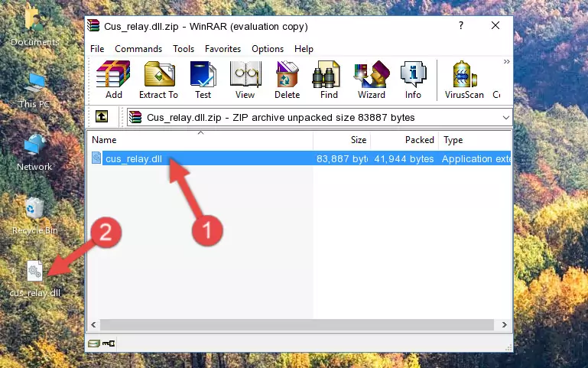Sort by the Name column header
The height and width of the screenshot is (368, 588).
pyautogui.click(x=200, y=140)
